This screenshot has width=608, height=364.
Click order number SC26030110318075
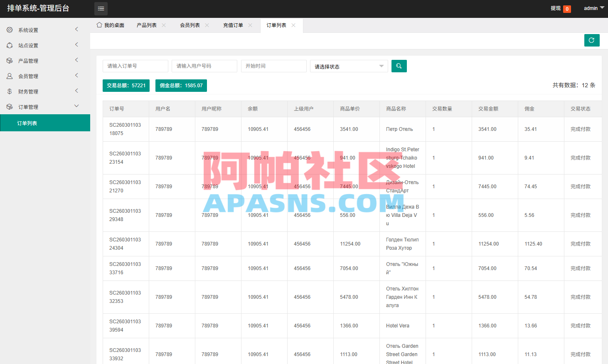coord(125,129)
